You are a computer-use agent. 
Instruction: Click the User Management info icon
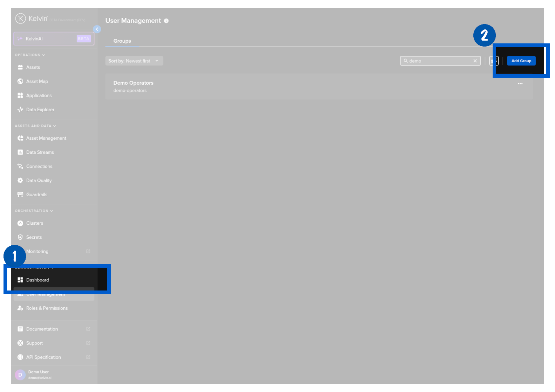tap(166, 21)
